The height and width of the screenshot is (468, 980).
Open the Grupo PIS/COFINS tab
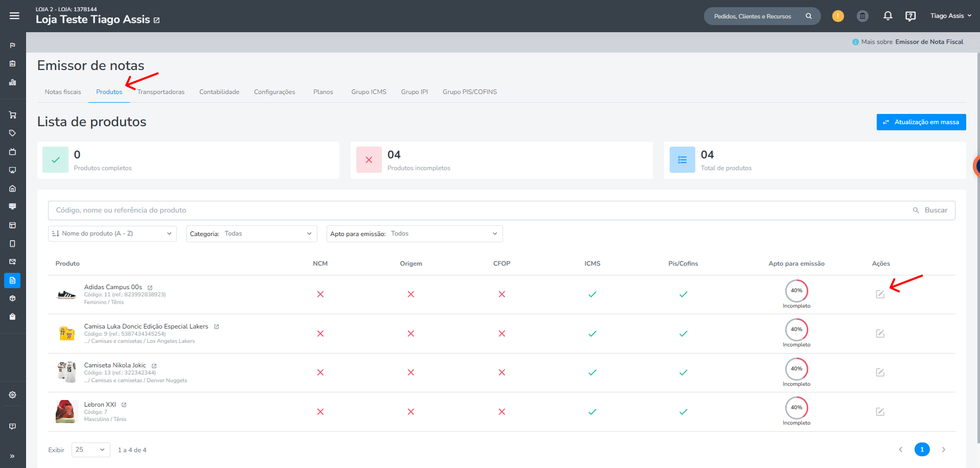[470, 92]
